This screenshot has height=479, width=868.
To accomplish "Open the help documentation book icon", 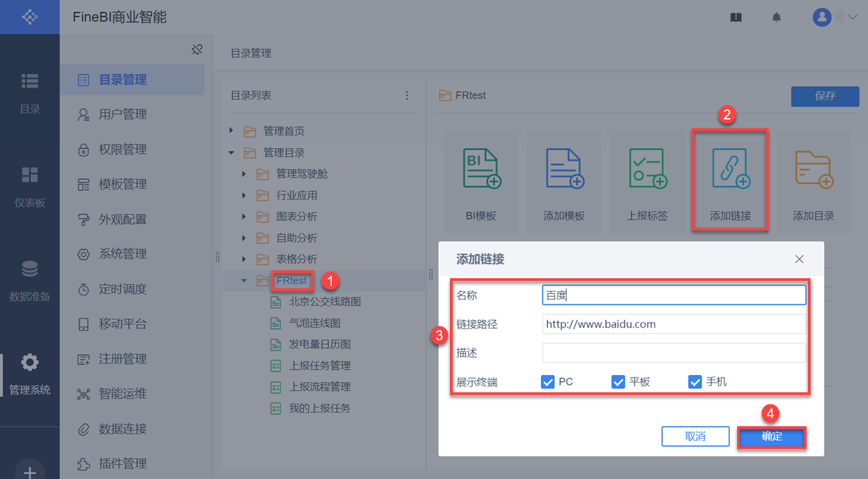I will click(x=736, y=17).
